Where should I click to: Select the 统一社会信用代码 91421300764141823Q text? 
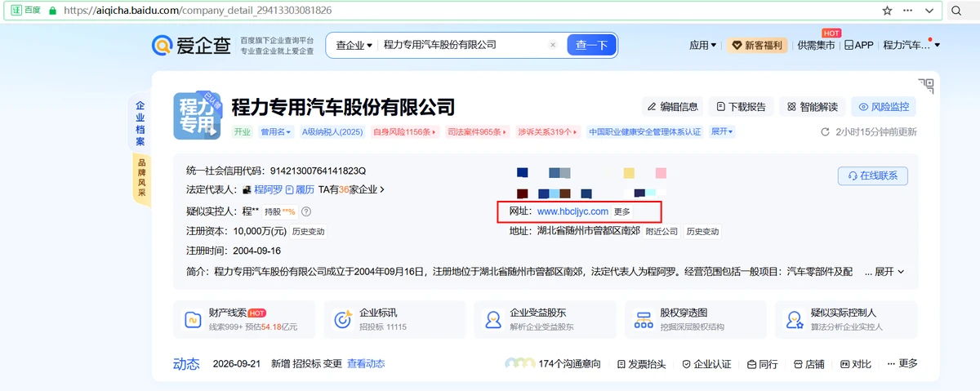276,171
